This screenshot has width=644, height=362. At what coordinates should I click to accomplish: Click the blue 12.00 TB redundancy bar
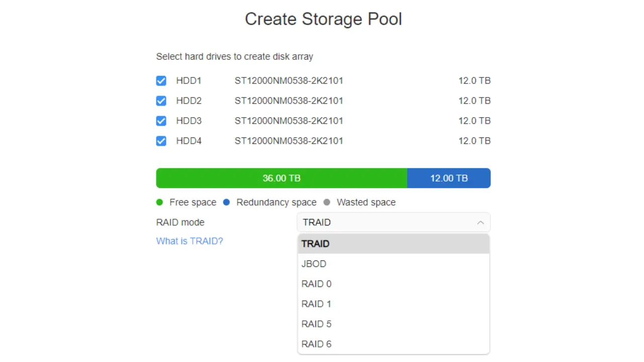click(x=449, y=178)
